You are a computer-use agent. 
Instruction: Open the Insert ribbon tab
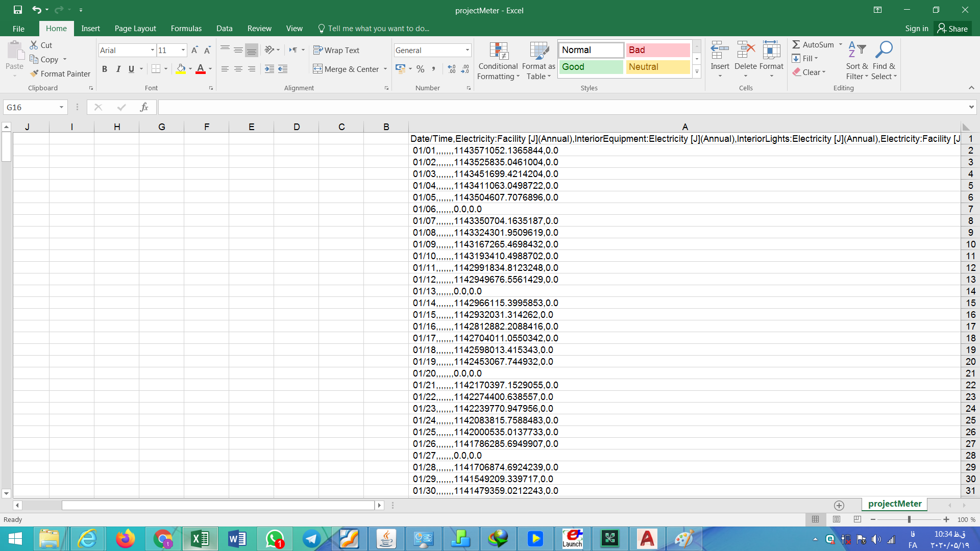[90, 29]
